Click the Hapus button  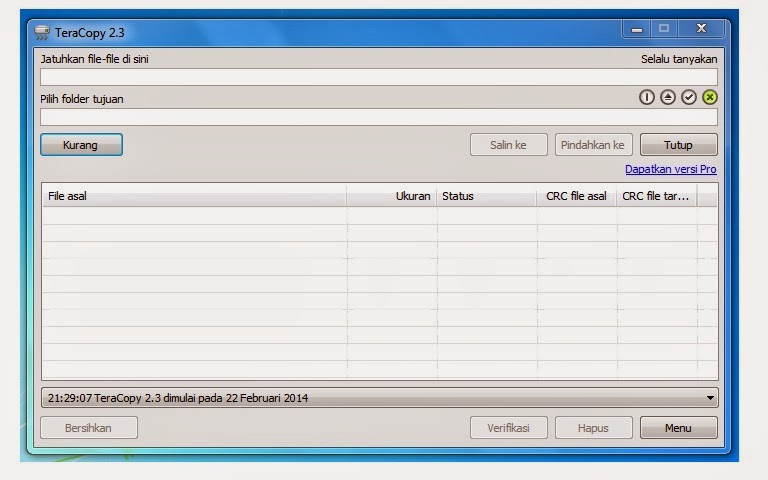click(593, 428)
